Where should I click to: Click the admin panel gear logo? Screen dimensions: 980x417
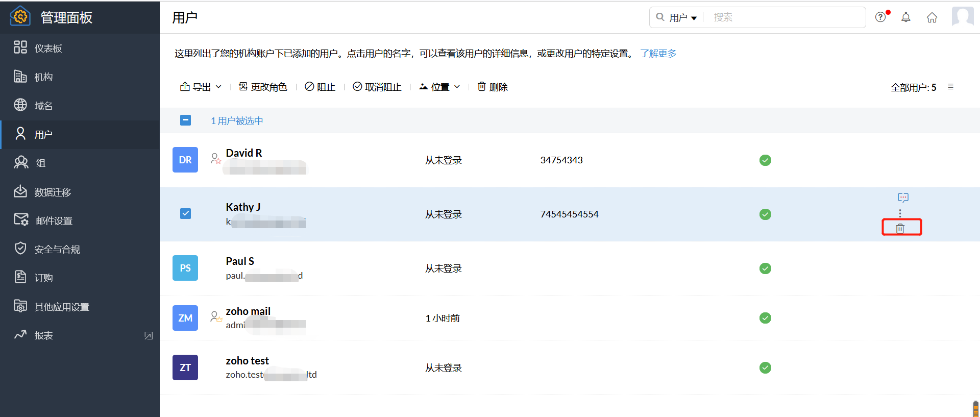coord(20,16)
